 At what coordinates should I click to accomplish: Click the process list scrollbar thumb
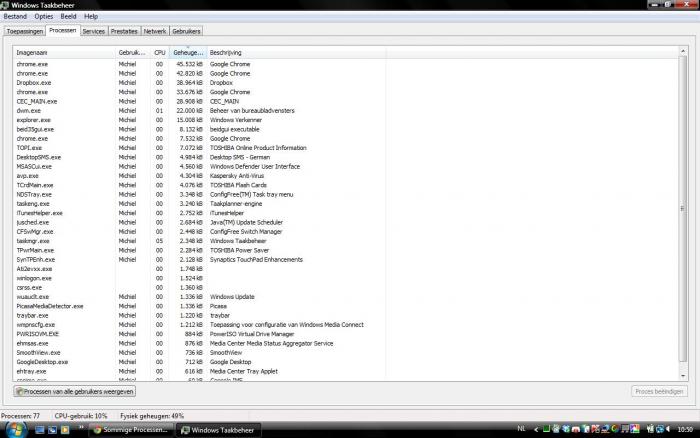pyautogui.click(x=683, y=209)
